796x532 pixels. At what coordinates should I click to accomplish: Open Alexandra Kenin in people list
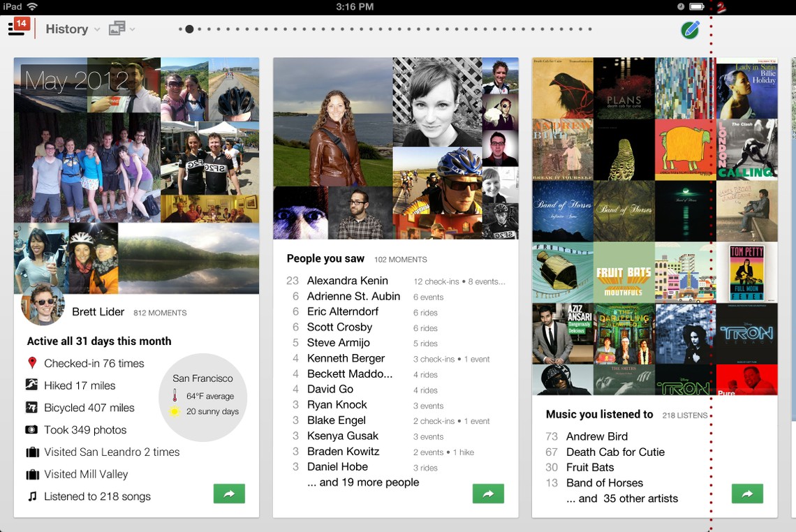point(347,281)
